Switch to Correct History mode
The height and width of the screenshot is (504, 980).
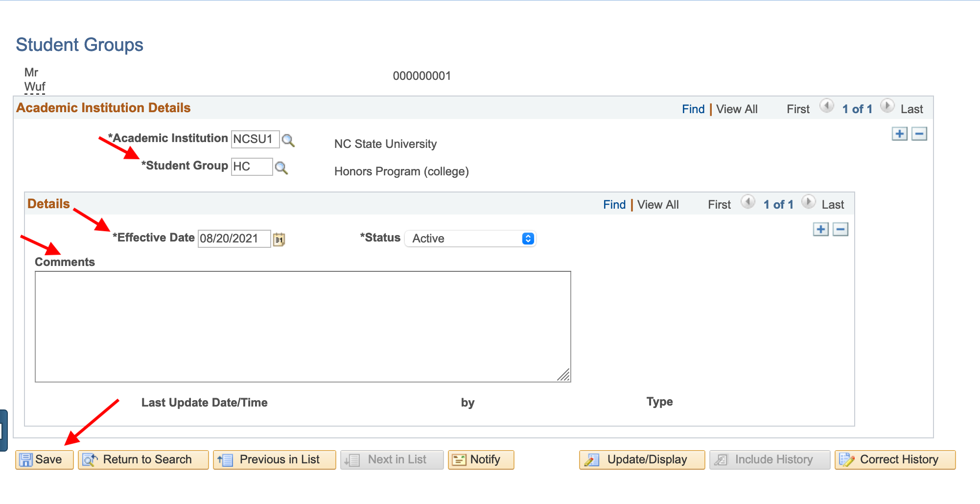click(895, 460)
